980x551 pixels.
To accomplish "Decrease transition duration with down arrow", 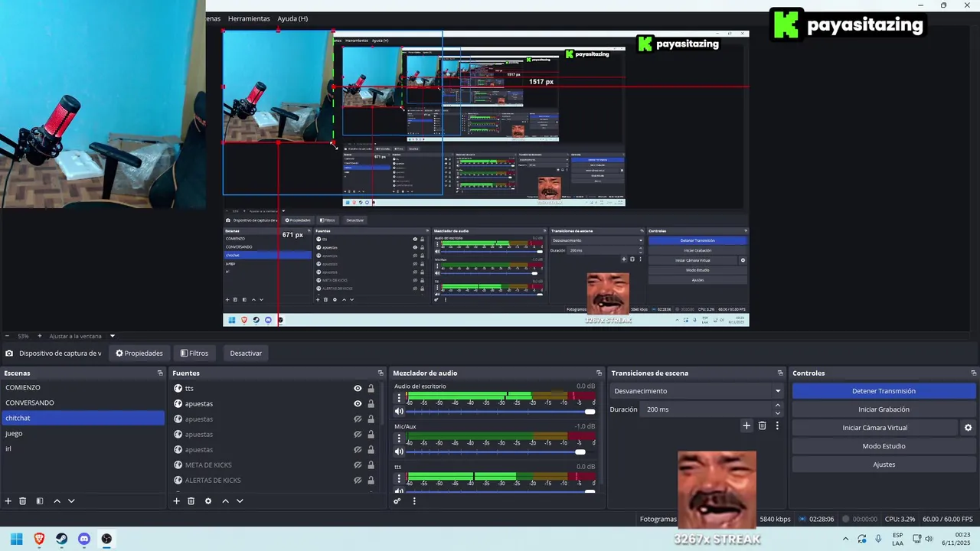I will click(778, 413).
